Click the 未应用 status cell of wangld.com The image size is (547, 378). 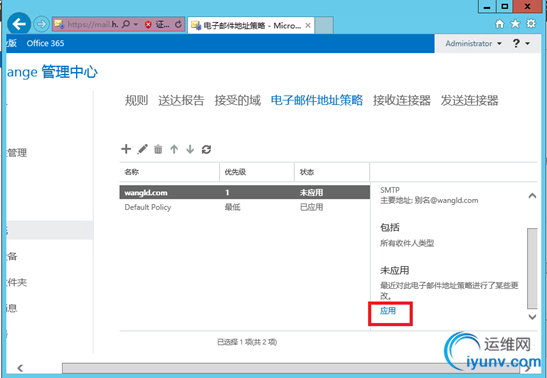[311, 192]
